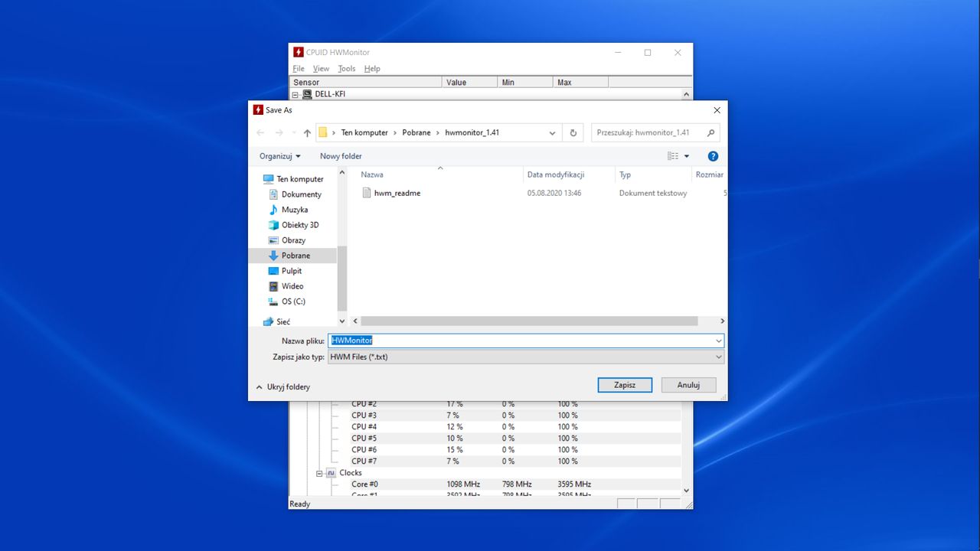
Task: Select the Clocks node in HWMonitor tree
Action: point(351,473)
